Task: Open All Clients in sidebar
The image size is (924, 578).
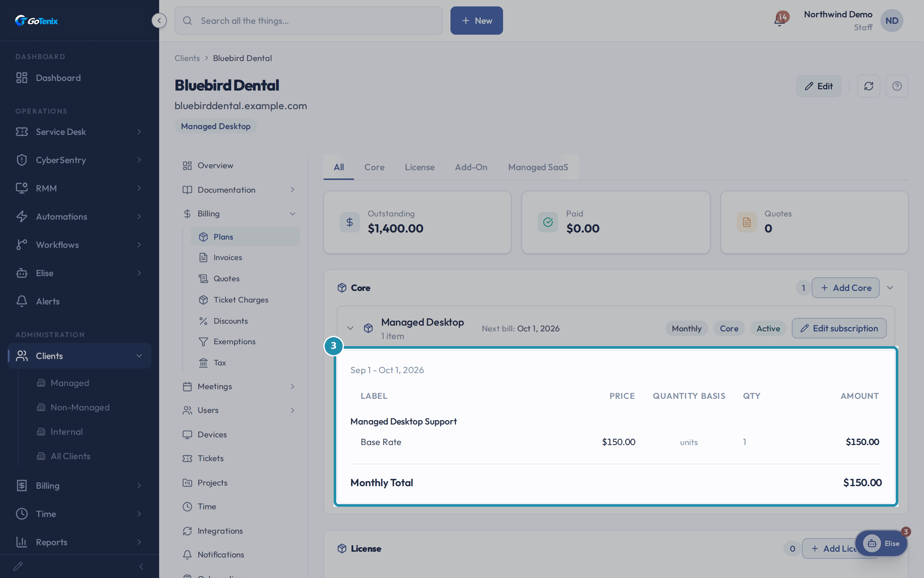Action: (71, 456)
